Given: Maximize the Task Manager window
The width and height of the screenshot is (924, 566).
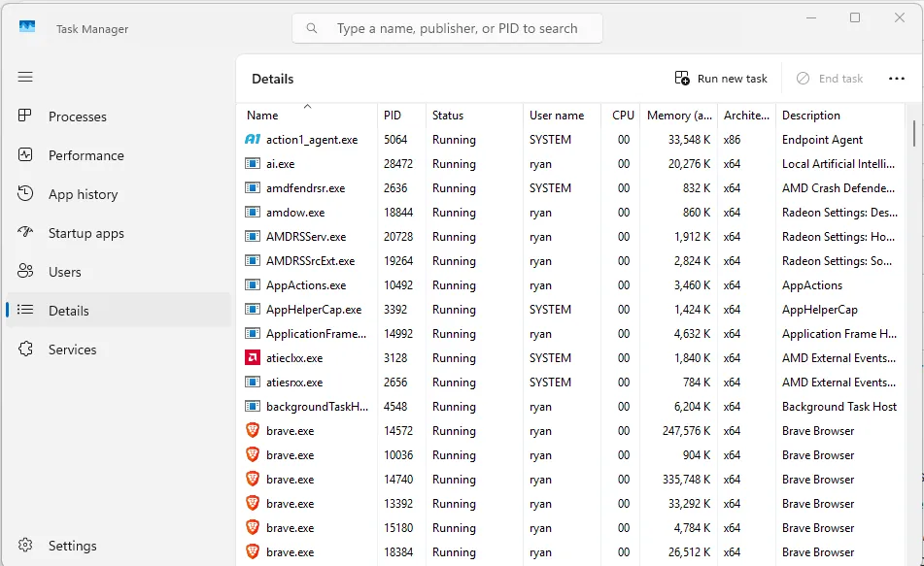Looking at the screenshot, I should pyautogui.click(x=854, y=17).
